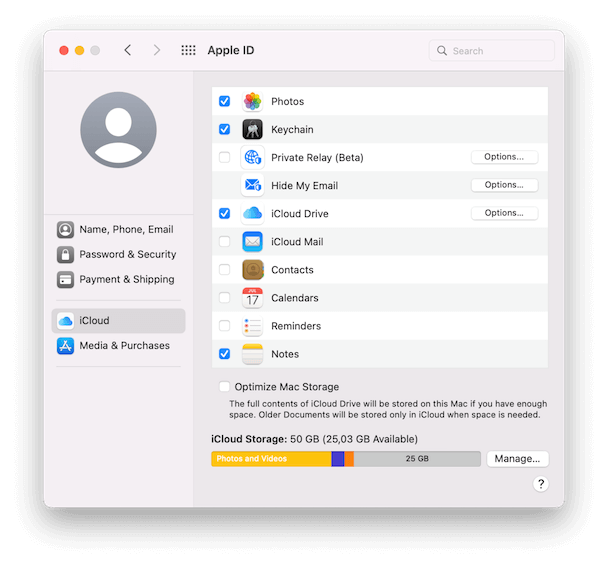The image size is (608, 565).
Task: Click the Calendars icon
Action: 252,298
